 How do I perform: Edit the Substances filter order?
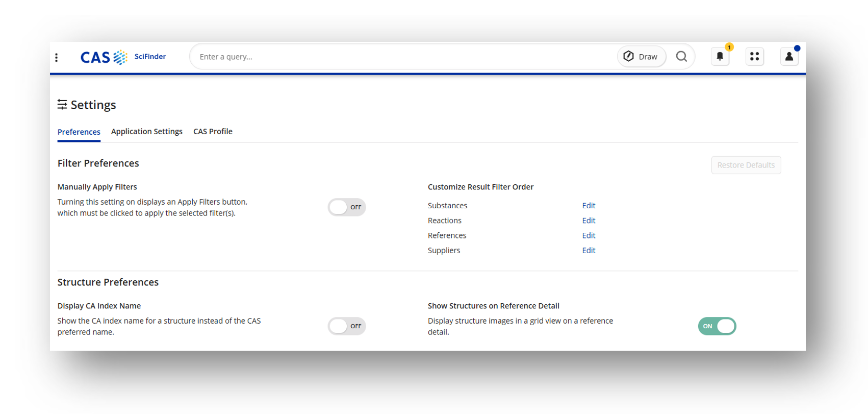click(589, 205)
